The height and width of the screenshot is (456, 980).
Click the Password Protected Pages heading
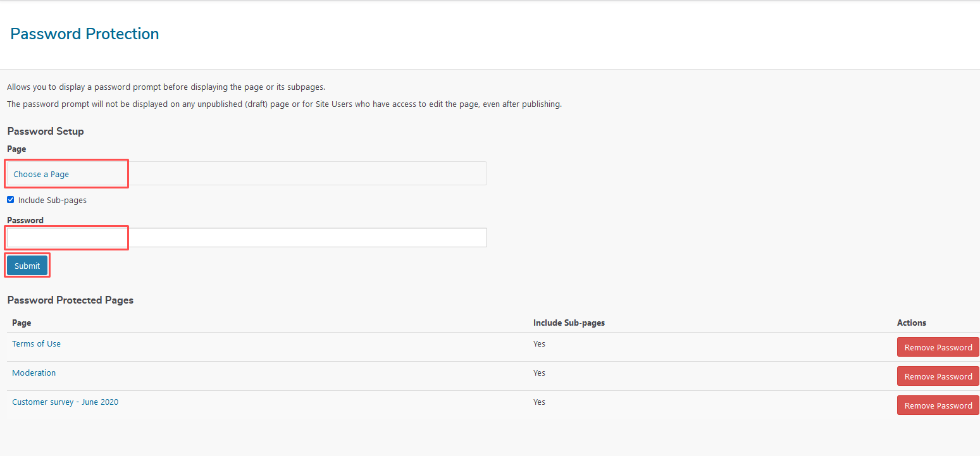pos(70,300)
